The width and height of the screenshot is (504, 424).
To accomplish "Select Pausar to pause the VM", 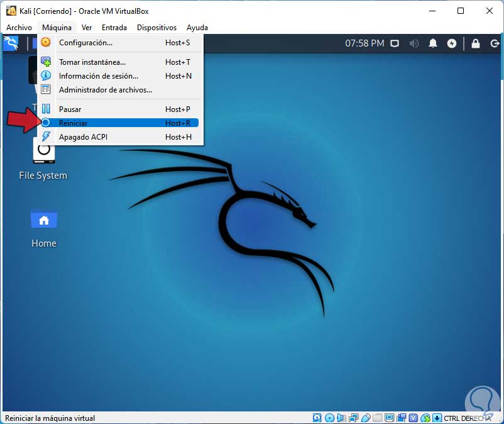I will pyautogui.click(x=120, y=109).
